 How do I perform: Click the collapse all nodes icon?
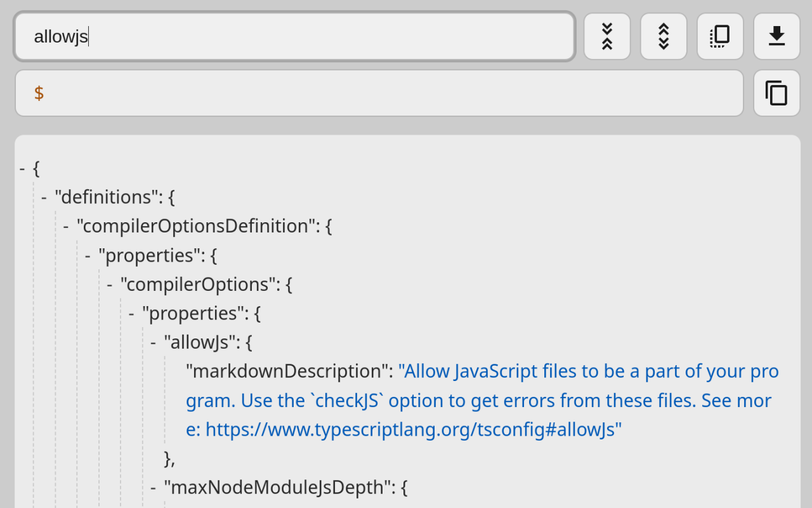(607, 36)
